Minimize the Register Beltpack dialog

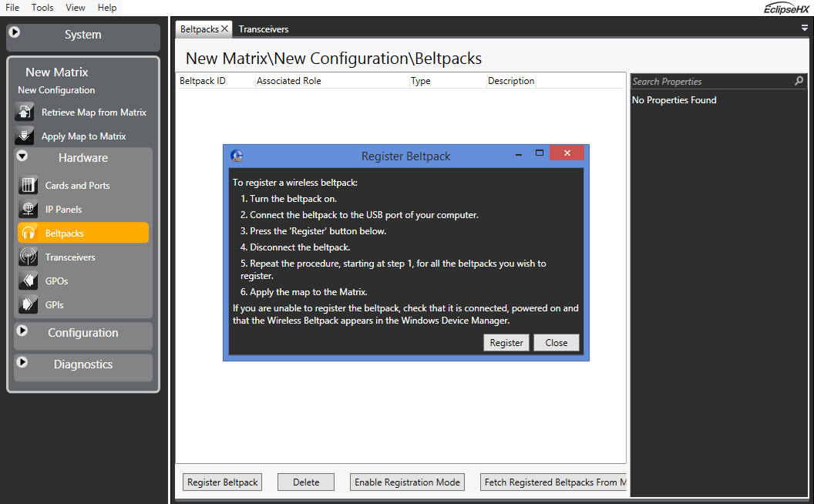coord(519,154)
